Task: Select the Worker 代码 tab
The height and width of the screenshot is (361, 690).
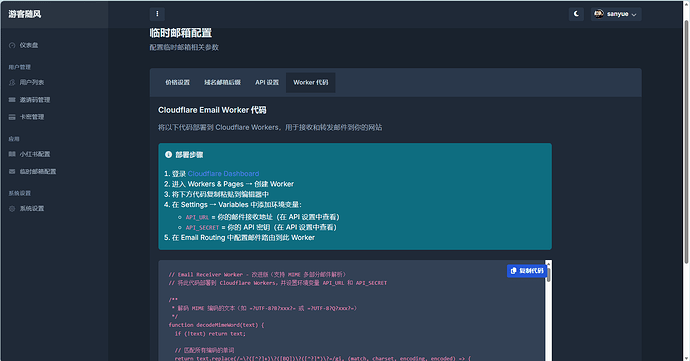Action: (x=311, y=82)
